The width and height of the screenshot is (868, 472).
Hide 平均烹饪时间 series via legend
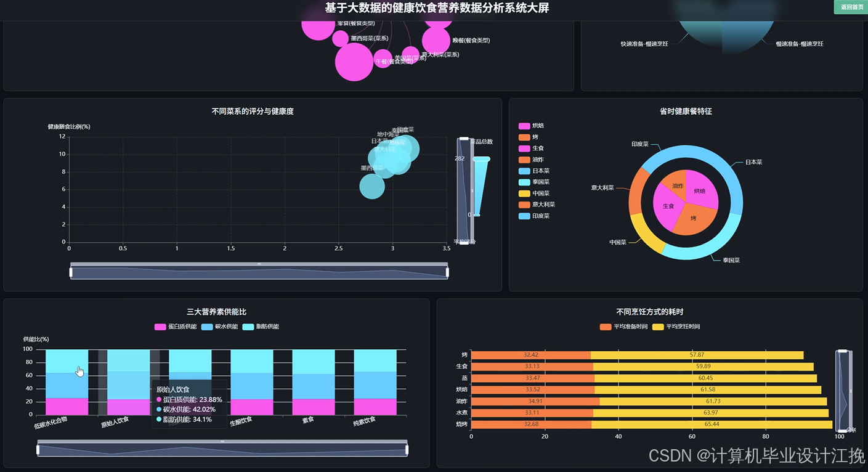676,327
